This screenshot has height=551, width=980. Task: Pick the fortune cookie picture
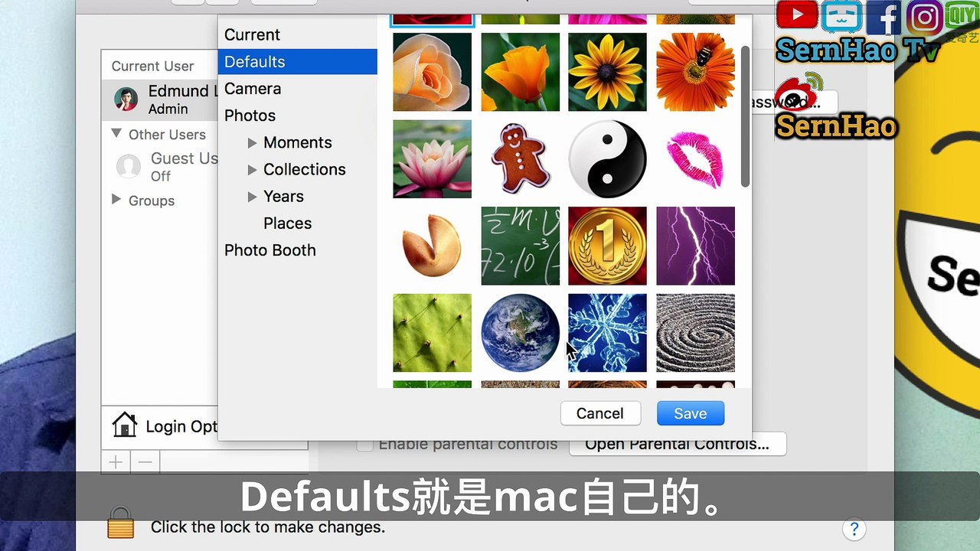[x=433, y=246]
